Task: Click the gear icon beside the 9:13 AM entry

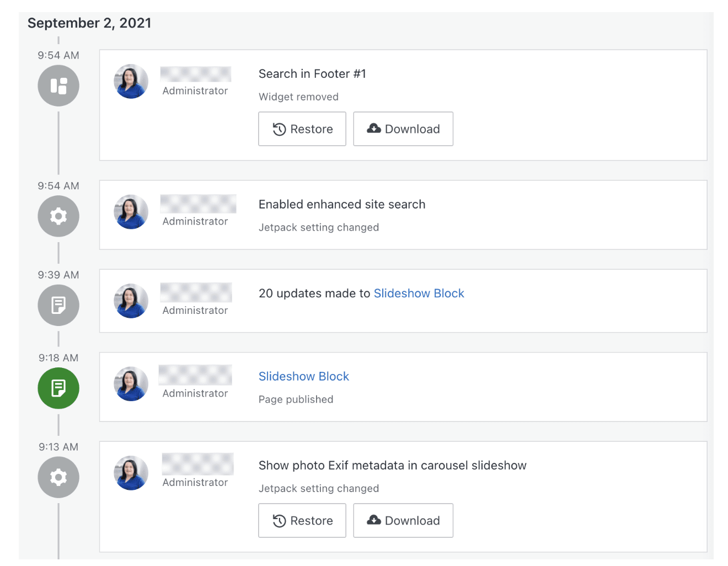Action: tap(58, 477)
